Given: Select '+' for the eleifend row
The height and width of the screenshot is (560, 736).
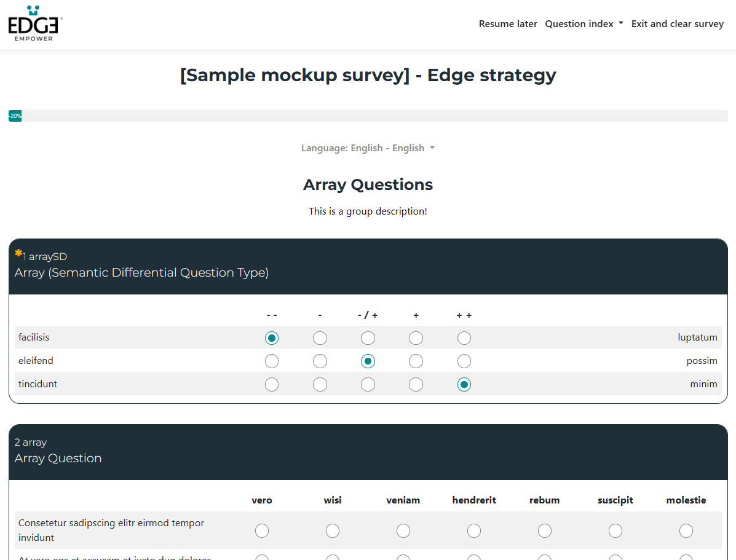Looking at the screenshot, I should pos(416,361).
